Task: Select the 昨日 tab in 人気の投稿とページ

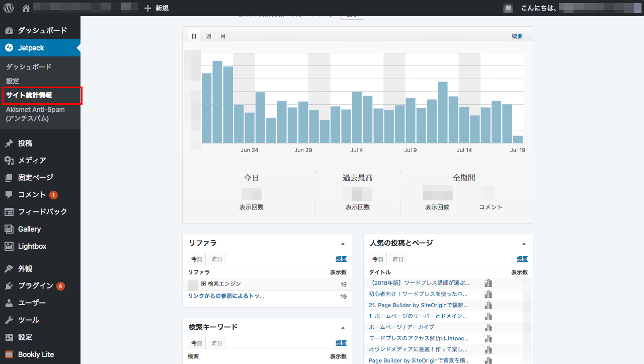Action: click(x=397, y=259)
